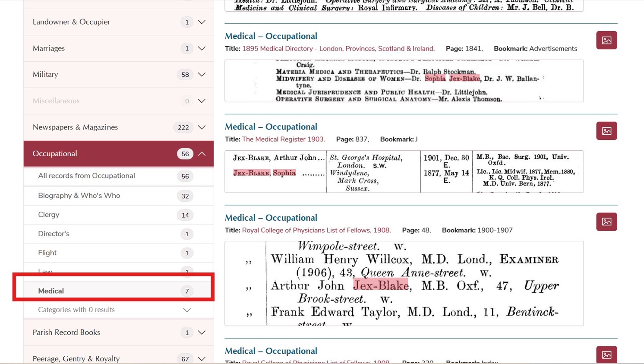
Task: Expand Categories with 0 results
Action: (186, 310)
